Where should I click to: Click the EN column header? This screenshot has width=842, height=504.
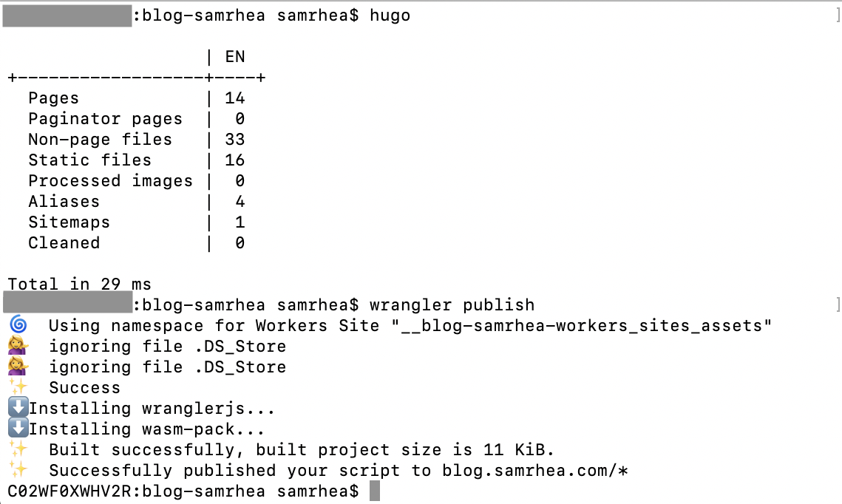(234, 57)
